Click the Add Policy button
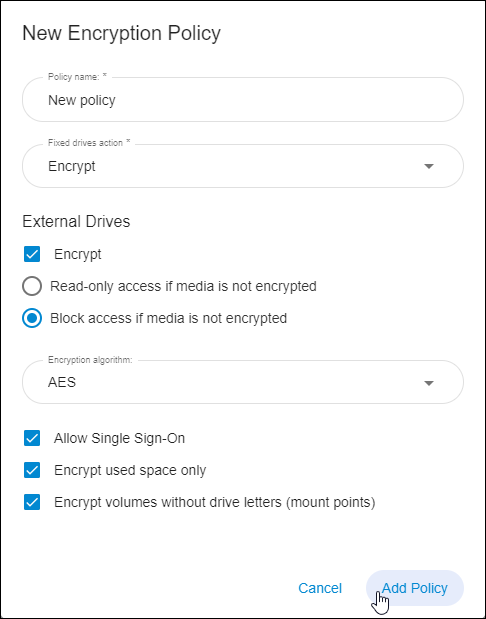Screen dimensions: 486x619 click(x=415, y=588)
